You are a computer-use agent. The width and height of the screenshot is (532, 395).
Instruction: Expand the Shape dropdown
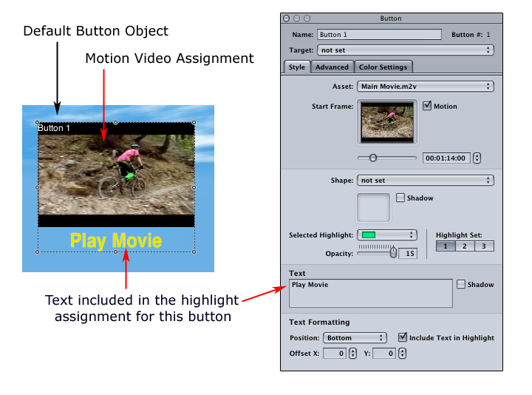coord(425,180)
